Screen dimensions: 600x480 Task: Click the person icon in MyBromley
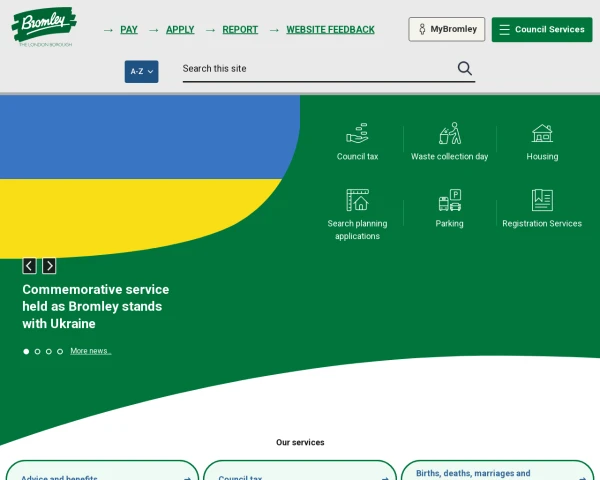click(x=422, y=29)
